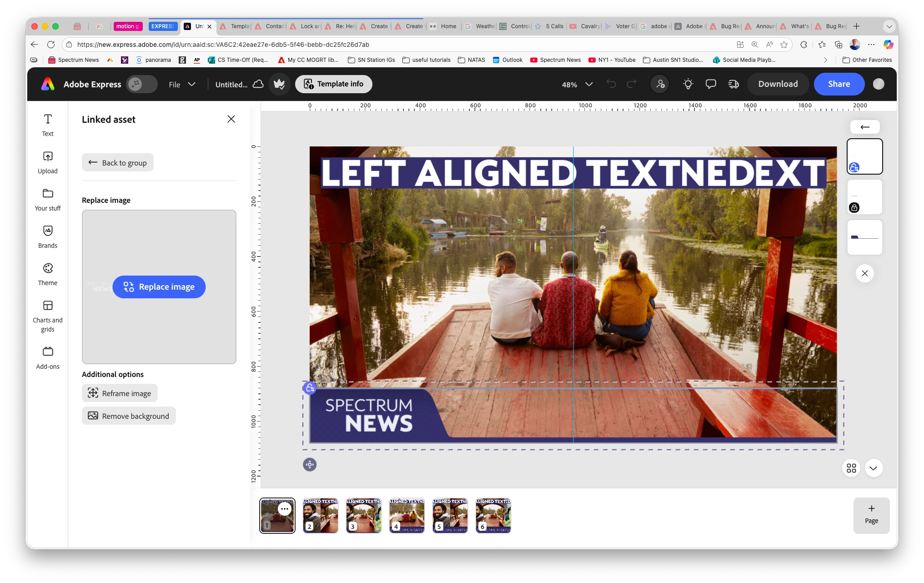Collapse the page strip with the chevron
Viewport: 924px width, 583px height.
(874, 468)
